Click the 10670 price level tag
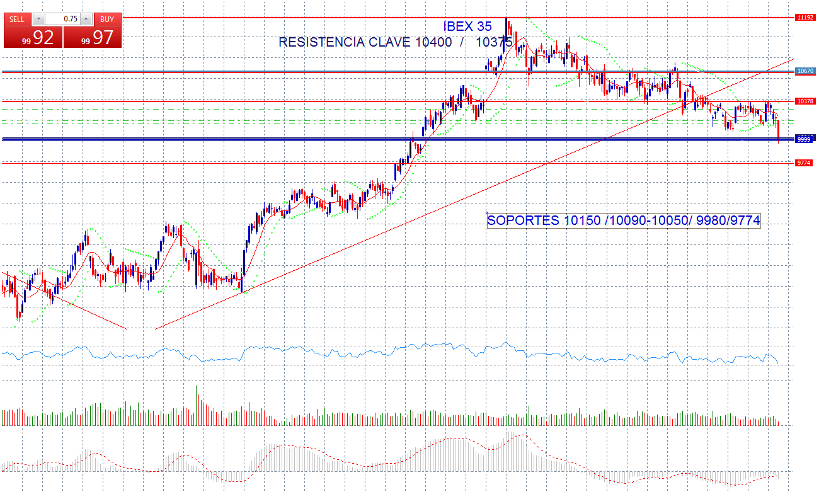 (x=805, y=72)
